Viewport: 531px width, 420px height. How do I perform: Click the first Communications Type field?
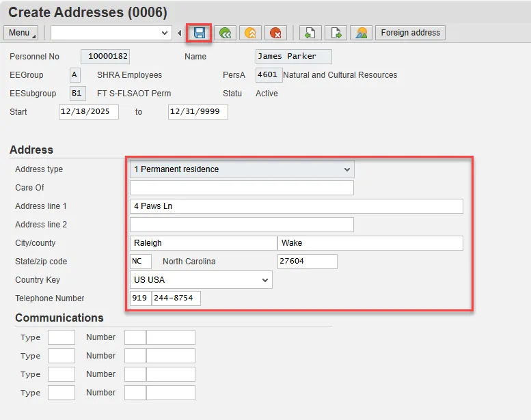point(62,337)
